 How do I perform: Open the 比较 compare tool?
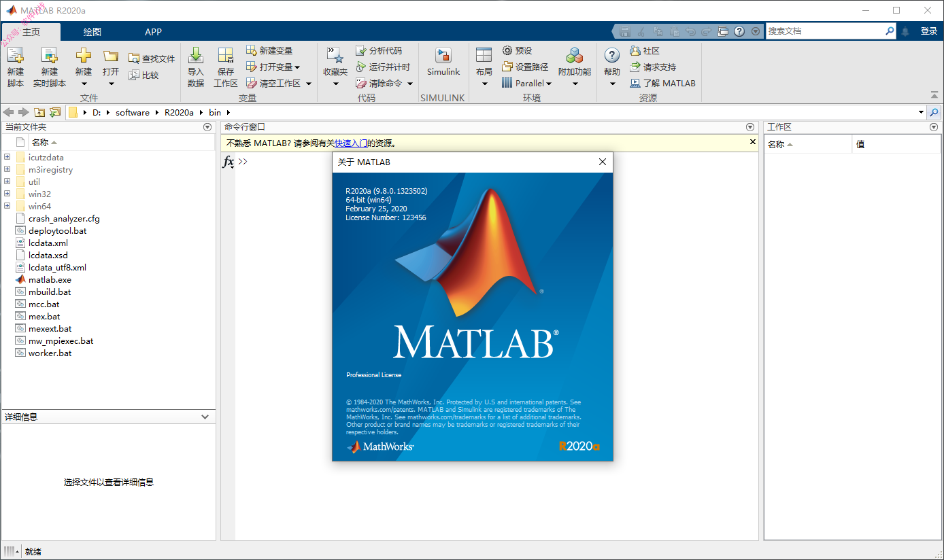[x=144, y=75]
